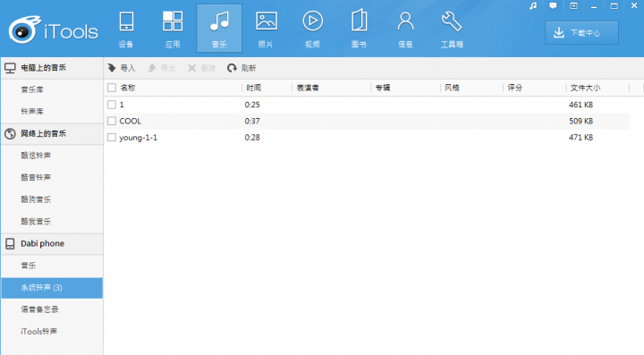Sort by 文件大小 (File size) column header
Image resolution: width=644 pixels, height=355 pixels.
tap(585, 88)
